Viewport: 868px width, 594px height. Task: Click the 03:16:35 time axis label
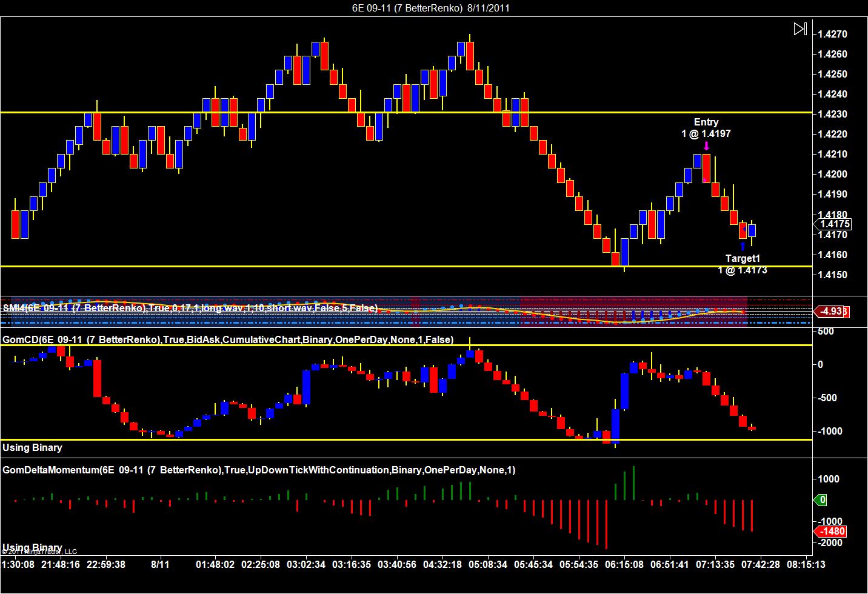(x=350, y=564)
